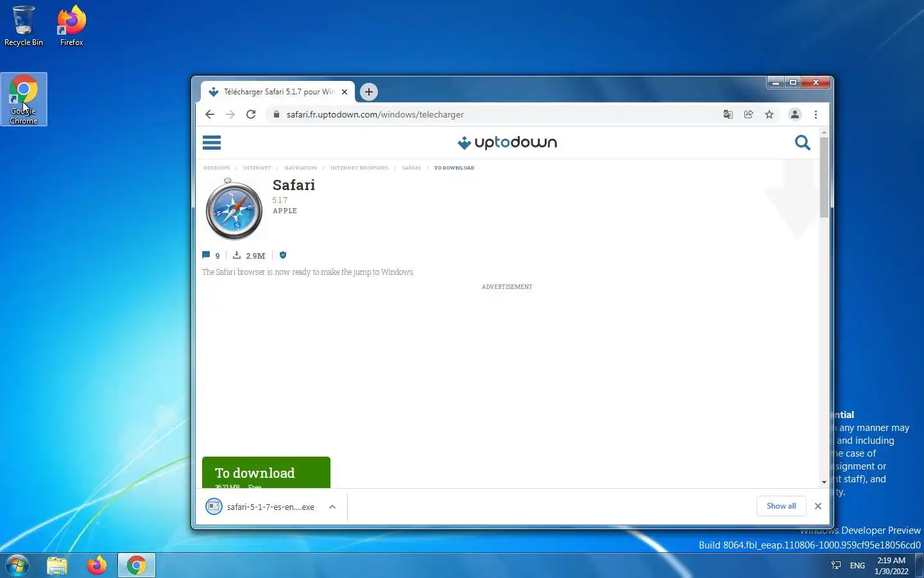This screenshot has width=924, height=578.
Task: Reload the current page
Action: pos(251,114)
